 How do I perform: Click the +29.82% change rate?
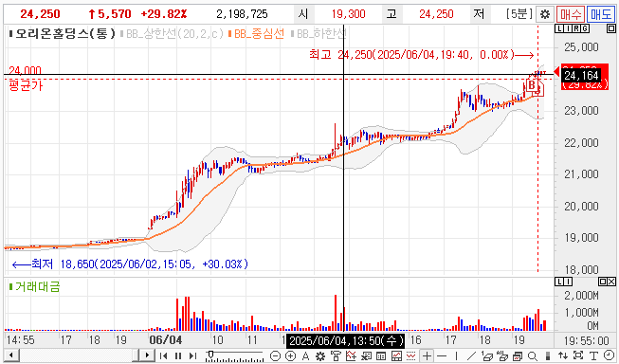pyautogui.click(x=163, y=14)
